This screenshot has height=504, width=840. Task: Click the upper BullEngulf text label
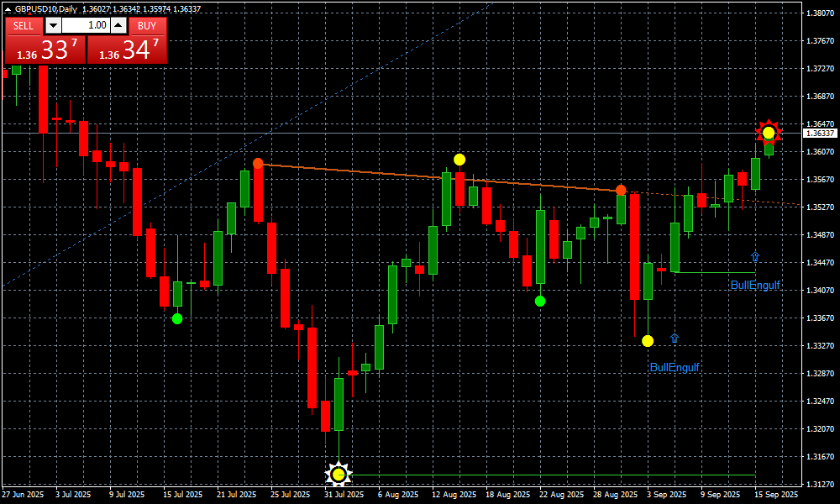point(754,286)
